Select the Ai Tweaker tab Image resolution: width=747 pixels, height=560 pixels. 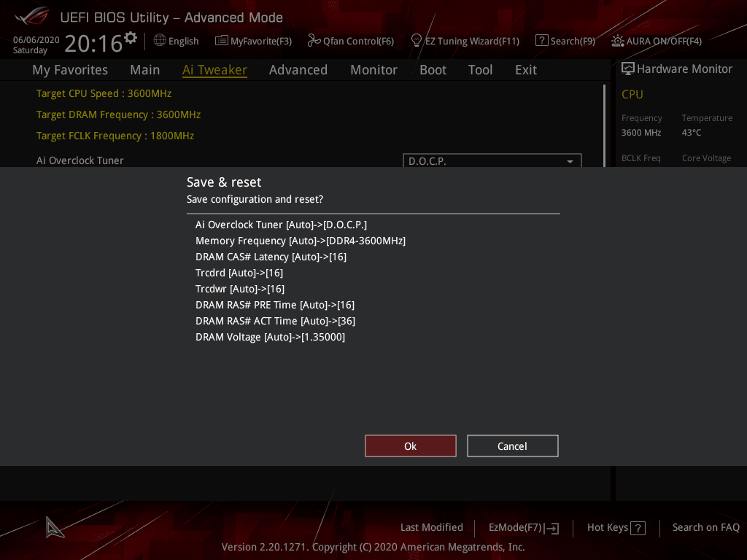tap(214, 70)
